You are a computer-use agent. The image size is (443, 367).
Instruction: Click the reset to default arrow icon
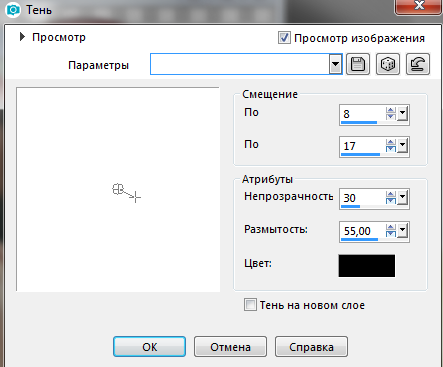(x=418, y=64)
